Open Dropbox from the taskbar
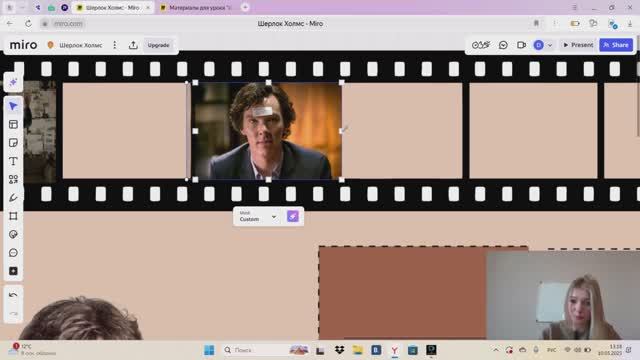640x360 pixels. pos(339,350)
